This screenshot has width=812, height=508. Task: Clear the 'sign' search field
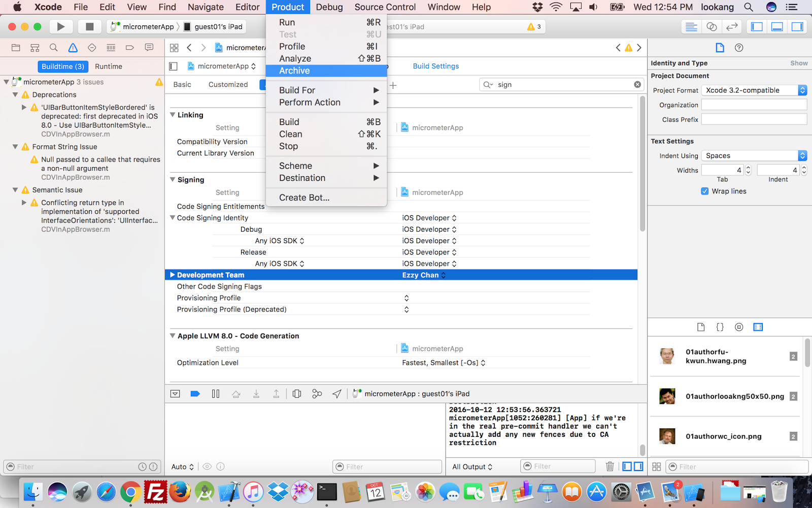(x=637, y=85)
